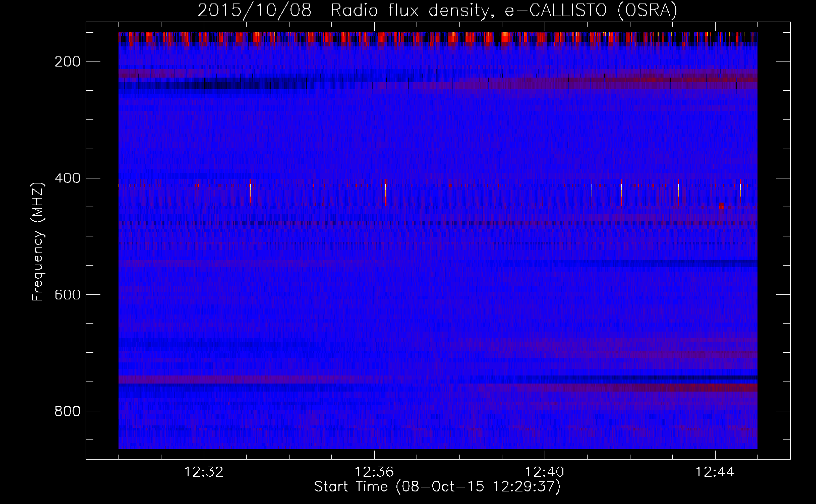Click the plot title '2015/10/08 Radio flux density'
This screenshot has height=504, width=816.
437,10
